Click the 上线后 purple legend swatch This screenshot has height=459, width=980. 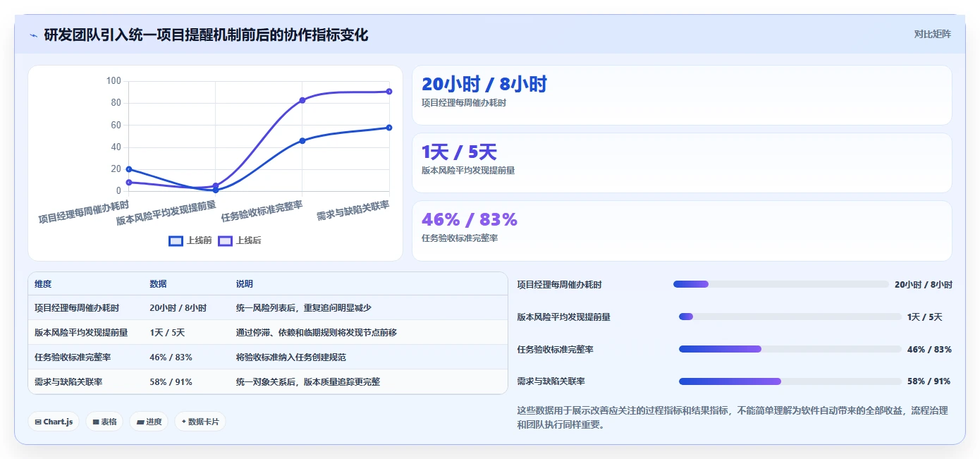pyautogui.click(x=225, y=240)
